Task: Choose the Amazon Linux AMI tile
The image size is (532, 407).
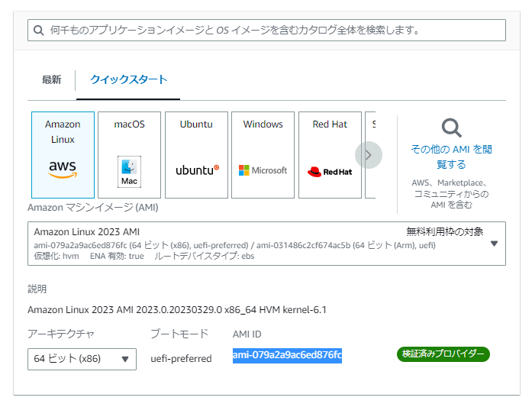Action: 63,155
